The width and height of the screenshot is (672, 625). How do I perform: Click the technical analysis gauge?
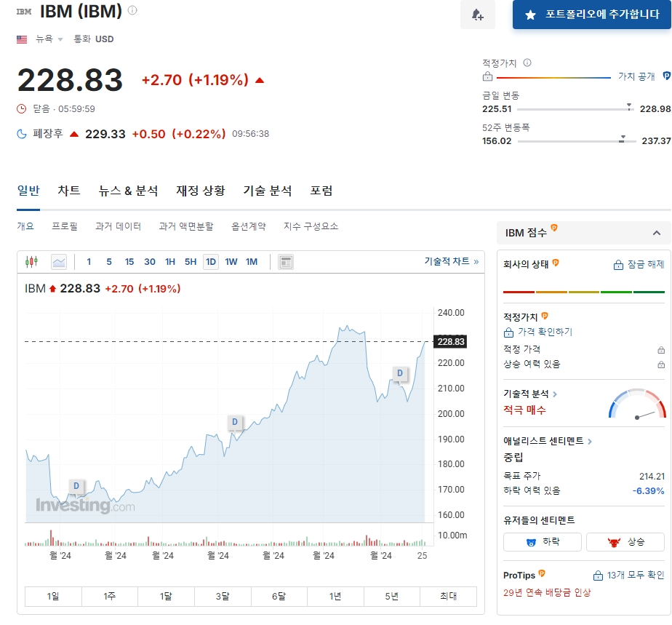click(637, 404)
